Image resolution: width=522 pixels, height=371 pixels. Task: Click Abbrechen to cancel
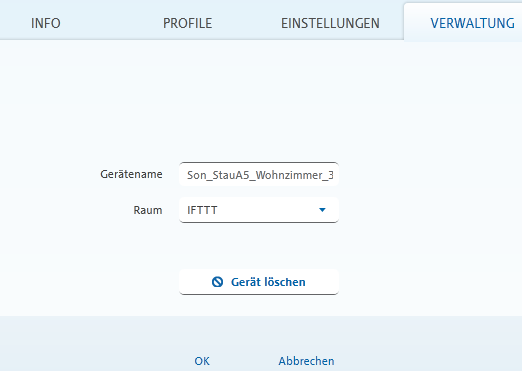click(x=306, y=361)
